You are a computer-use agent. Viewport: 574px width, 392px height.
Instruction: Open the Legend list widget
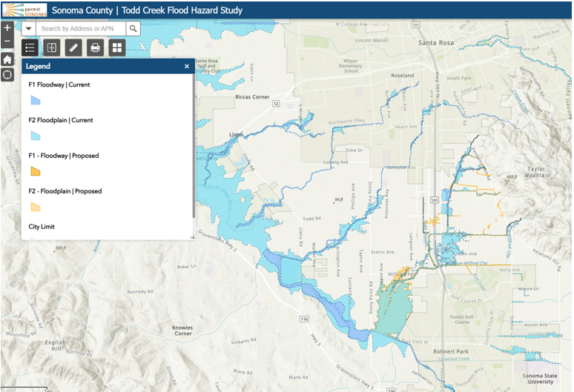30,48
